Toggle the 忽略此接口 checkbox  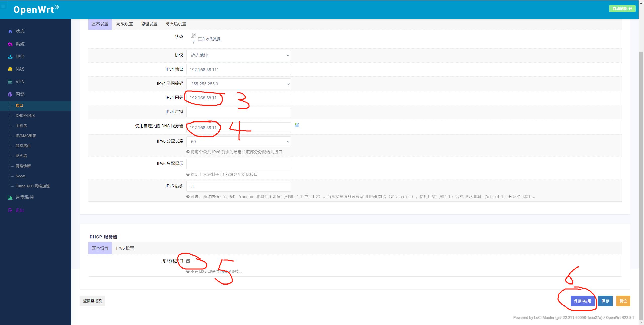[188, 261]
